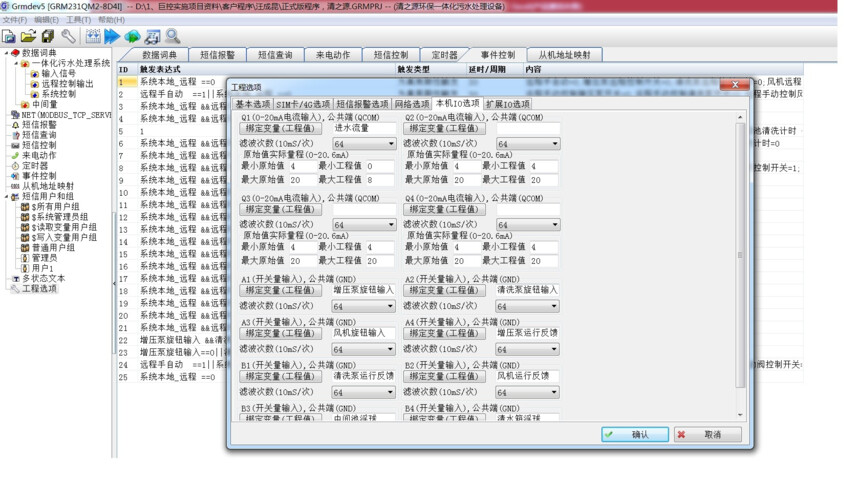Click the wrench settings toolbar icon

pyautogui.click(x=69, y=37)
